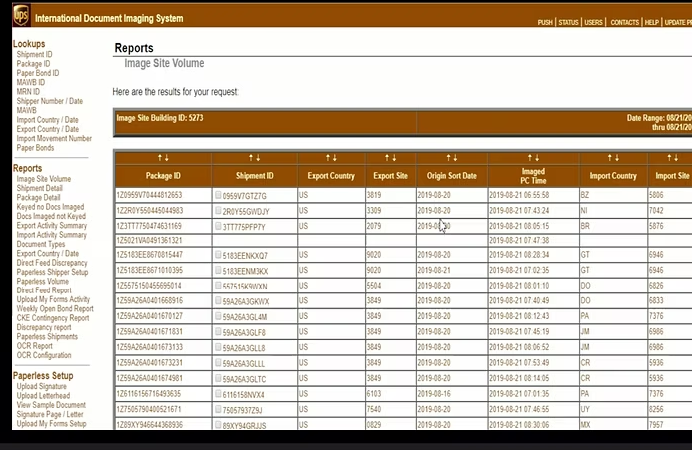The image size is (692, 450).
Task: Open the Package ID lookup link
Action: [34, 64]
